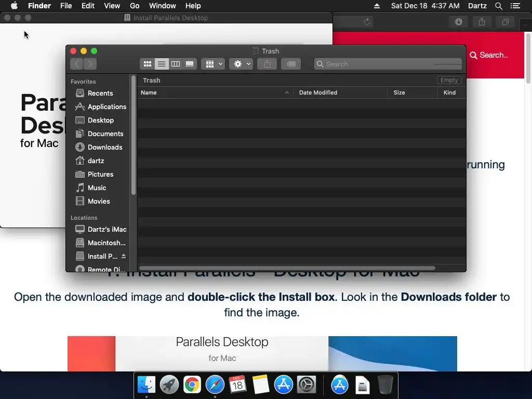
Task: Click the menu bar date and time
Action: (x=425, y=6)
